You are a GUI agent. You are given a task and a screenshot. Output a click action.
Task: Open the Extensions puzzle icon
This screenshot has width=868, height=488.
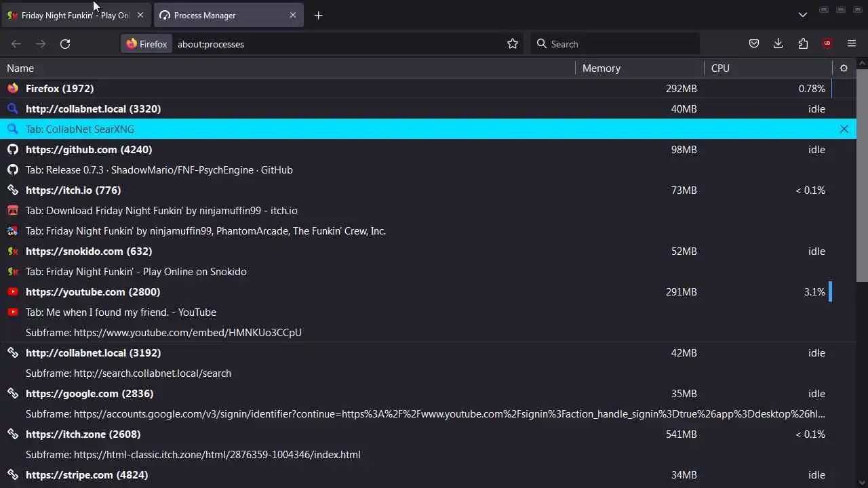[x=803, y=44]
